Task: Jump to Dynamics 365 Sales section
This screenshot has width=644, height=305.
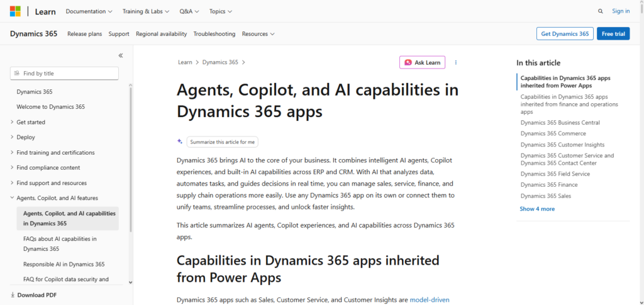Action: point(546,196)
